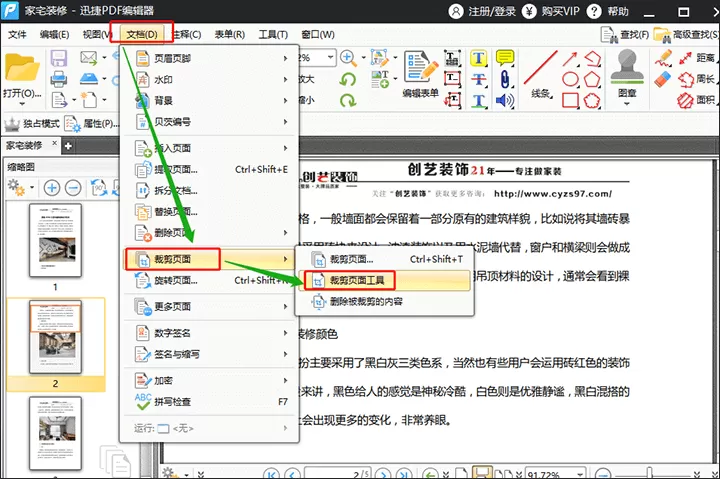Click the rotate counterclockwise green arrow

click(348, 79)
